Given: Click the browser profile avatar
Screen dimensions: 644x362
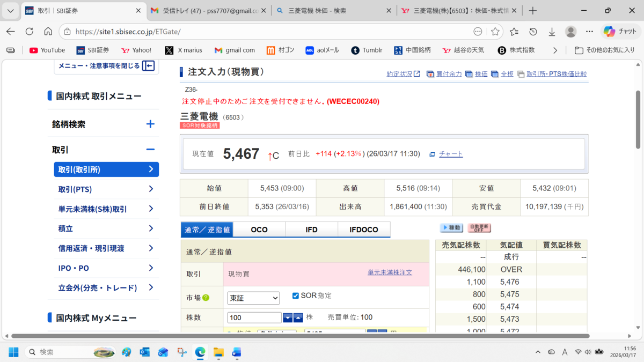Looking at the screenshot, I should tap(570, 32).
